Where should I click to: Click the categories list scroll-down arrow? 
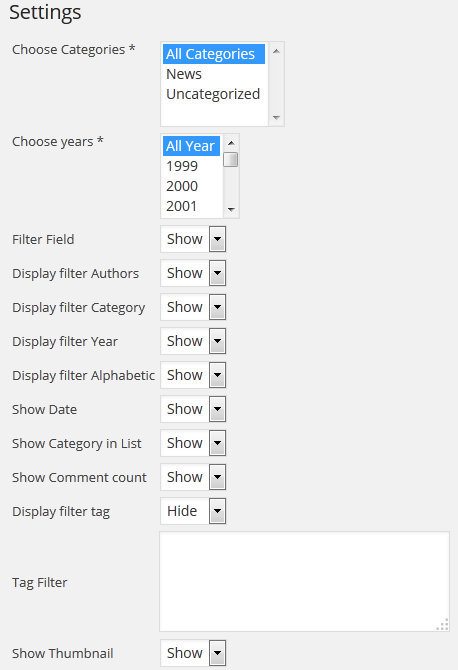(x=276, y=118)
